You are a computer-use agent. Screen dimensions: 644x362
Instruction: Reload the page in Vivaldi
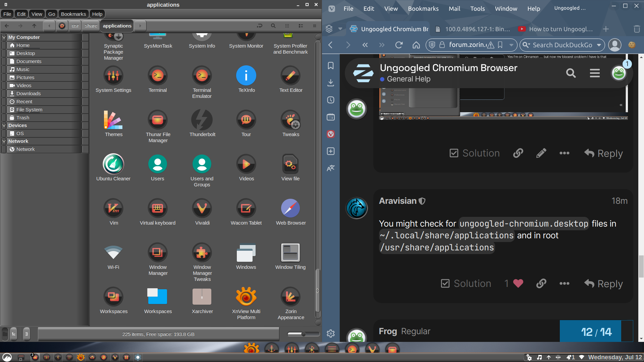coord(399,45)
